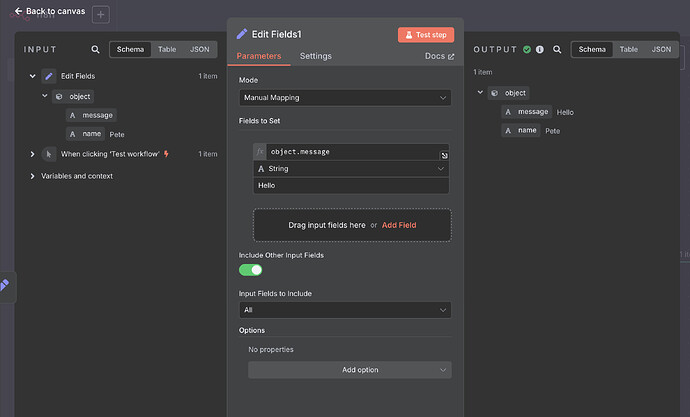Collapse the object tree in OUTPUT panel

coord(480,92)
